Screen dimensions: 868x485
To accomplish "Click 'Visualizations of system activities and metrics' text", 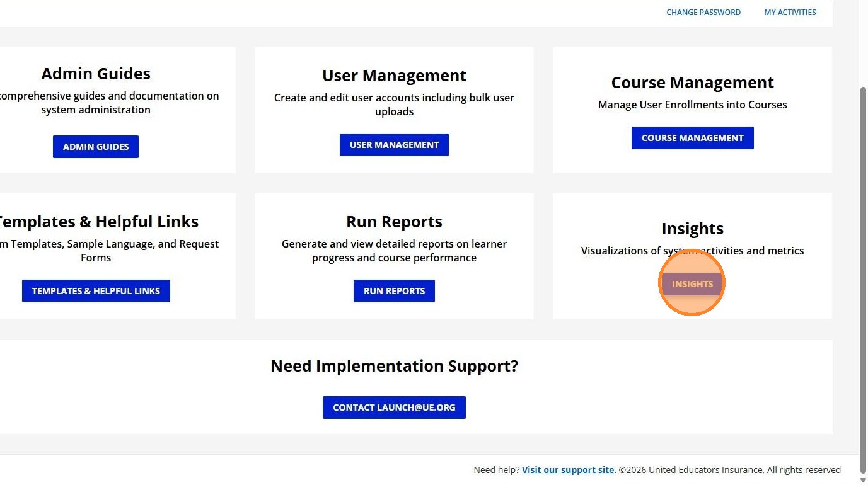I will tap(692, 251).
